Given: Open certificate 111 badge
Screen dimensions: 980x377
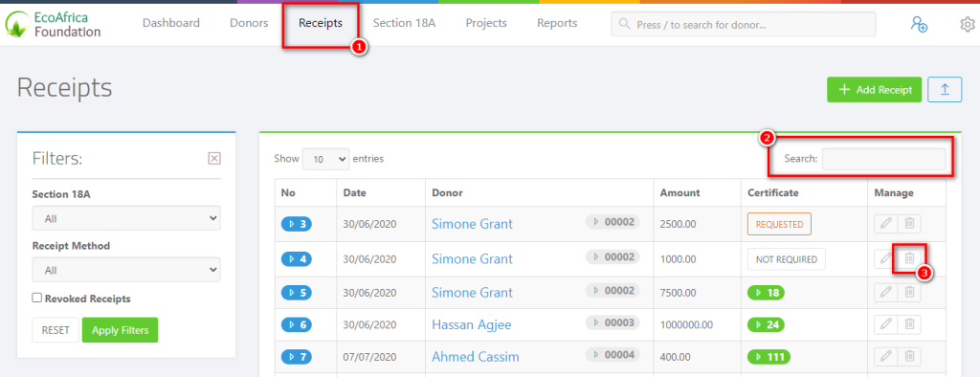Looking at the screenshot, I should point(768,357).
